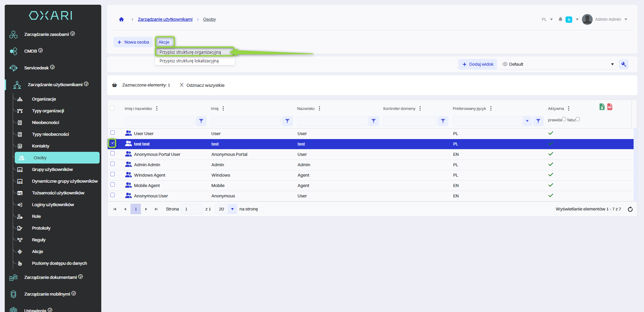The height and width of the screenshot is (312, 644).
Task: Check the Admin Admin row checkbox
Action: 113,164
